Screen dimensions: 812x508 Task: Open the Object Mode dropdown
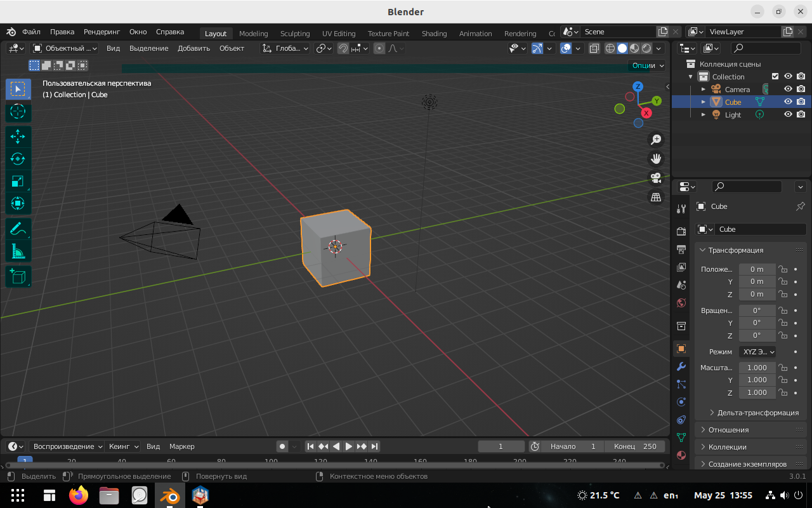pos(65,48)
